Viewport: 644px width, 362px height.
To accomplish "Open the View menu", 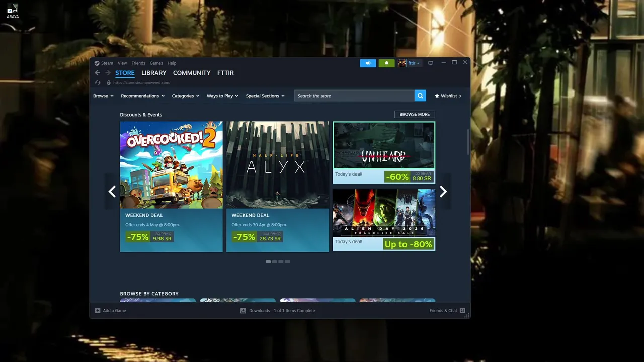I will coord(122,63).
